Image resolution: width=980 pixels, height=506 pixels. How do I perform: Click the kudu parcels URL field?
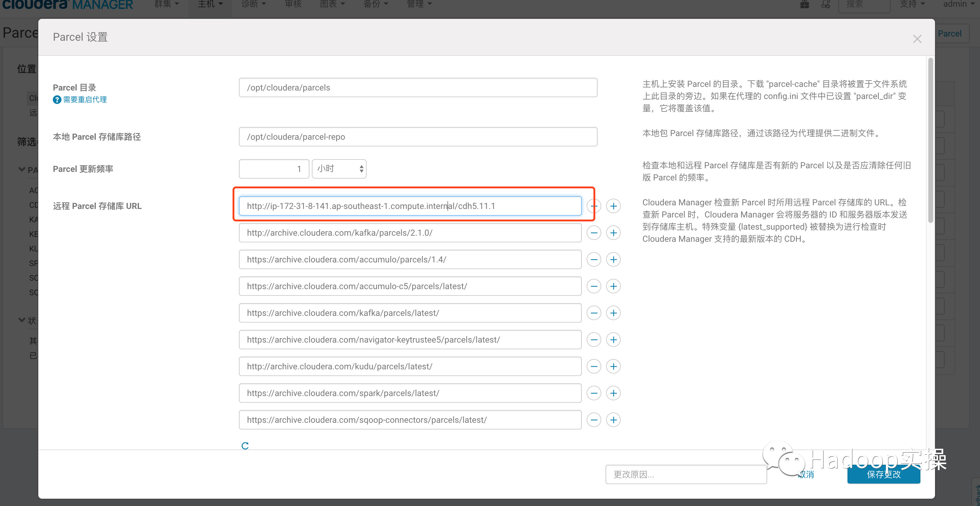tap(410, 367)
